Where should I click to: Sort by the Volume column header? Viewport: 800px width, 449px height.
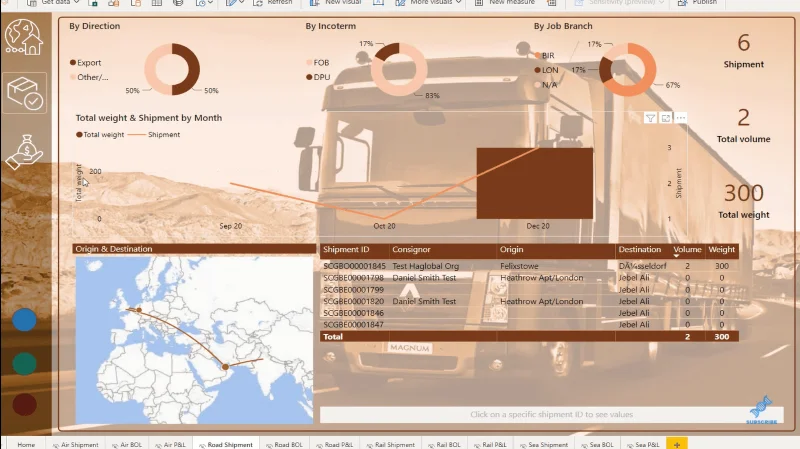[x=687, y=250]
